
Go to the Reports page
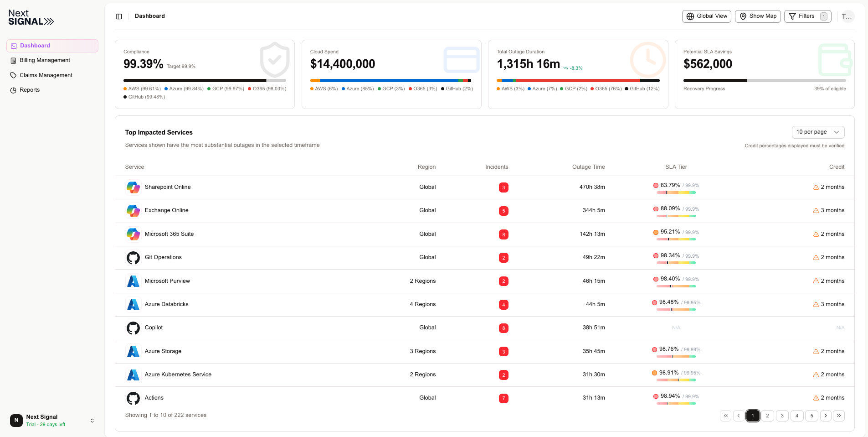(30, 90)
